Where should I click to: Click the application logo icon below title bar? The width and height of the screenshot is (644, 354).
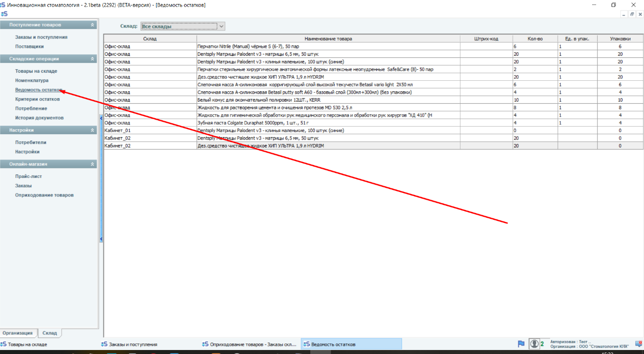click(4, 14)
